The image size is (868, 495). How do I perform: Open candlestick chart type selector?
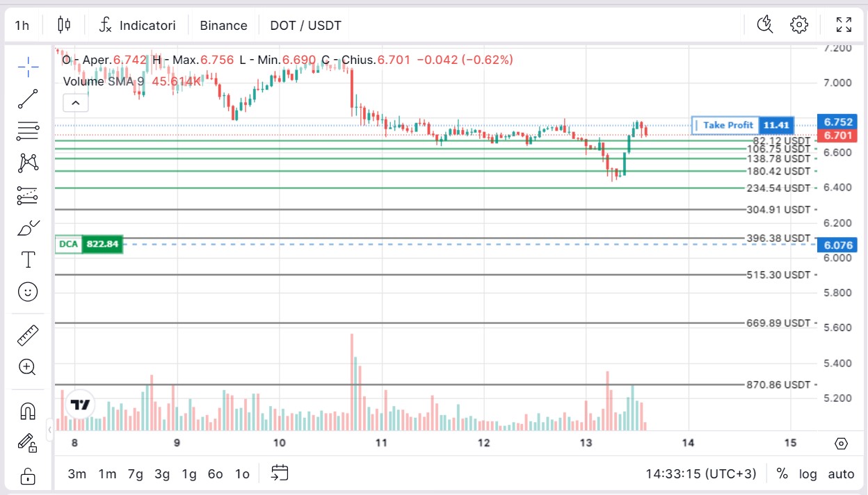click(x=64, y=26)
